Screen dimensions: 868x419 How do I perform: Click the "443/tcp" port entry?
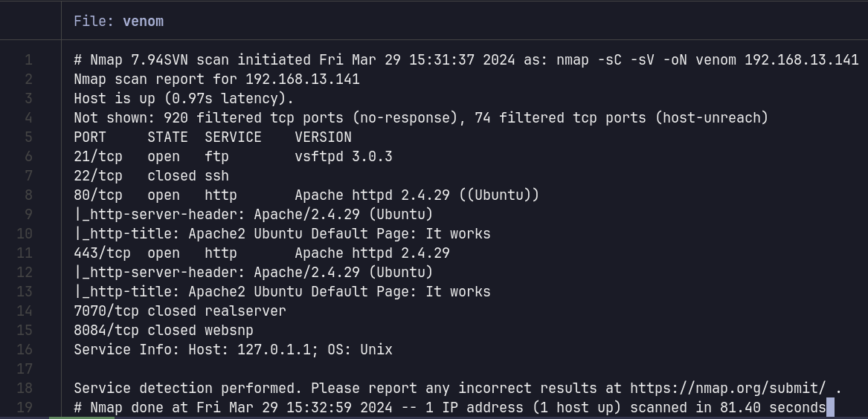(x=102, y=253)
